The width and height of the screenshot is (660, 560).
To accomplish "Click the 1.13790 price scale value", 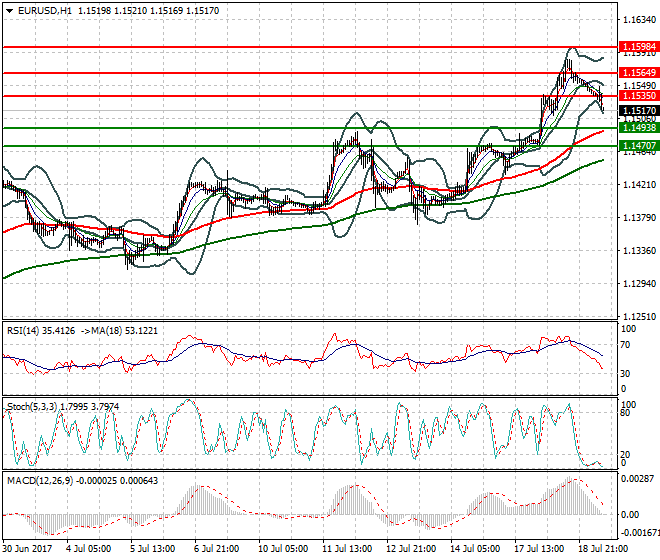I will click(639, 218).
